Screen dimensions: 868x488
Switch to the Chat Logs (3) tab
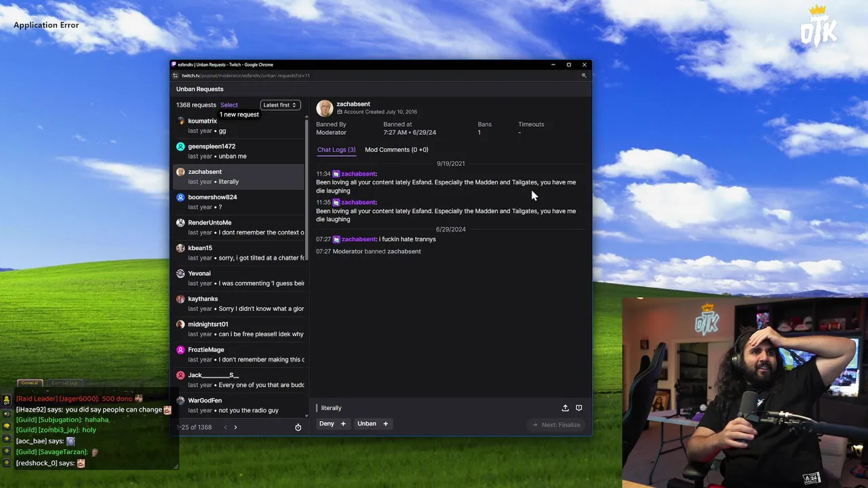pyautogui.click(x=336, y=150)
